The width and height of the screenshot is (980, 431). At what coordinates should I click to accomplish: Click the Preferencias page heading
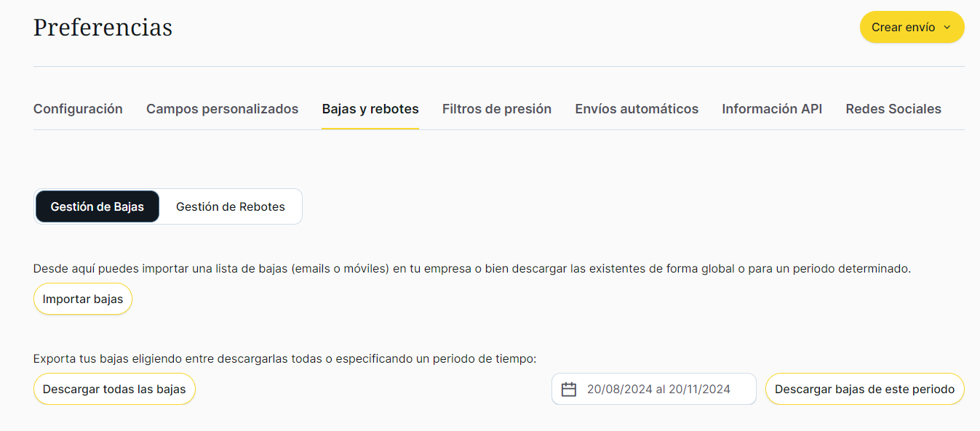pos(103,28)
